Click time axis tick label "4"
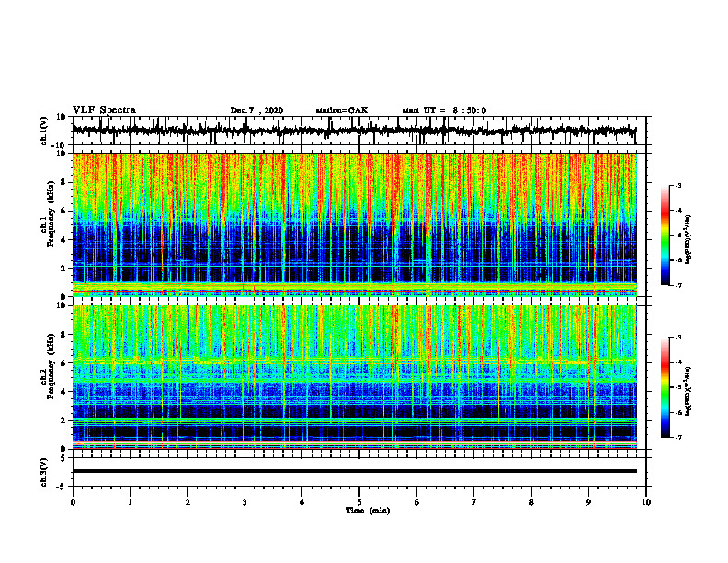This screenshot has width=728, height=563. [302, 502]
